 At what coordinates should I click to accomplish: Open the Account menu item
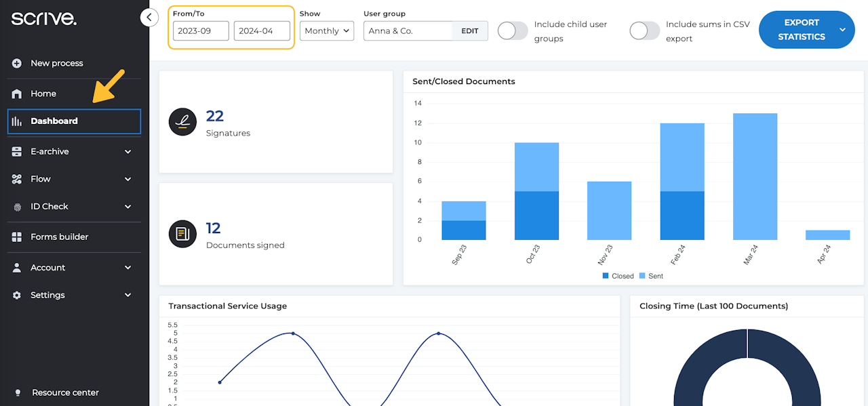tap(47, 268)
